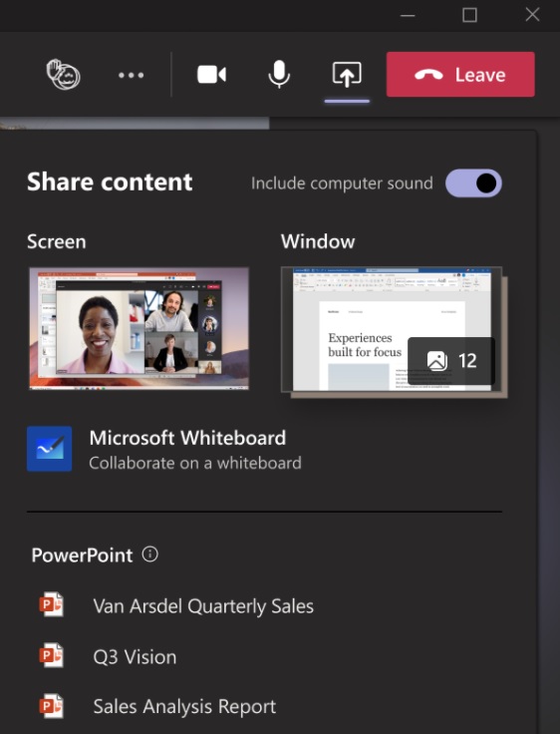Click the Microsoft Whiteboard icon
This screenshot has height=734, width=560.
pyautogui.click(x=49, y=449)
